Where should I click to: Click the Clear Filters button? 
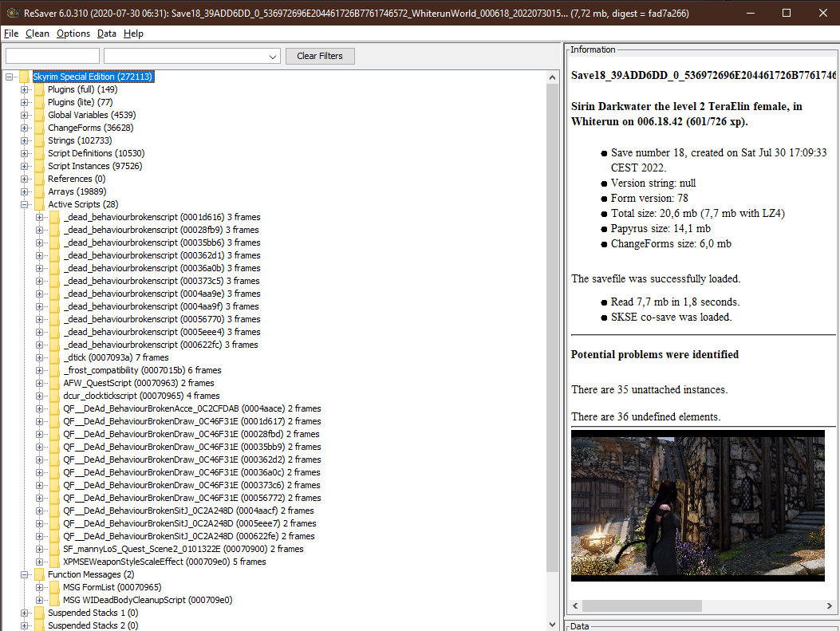click(320, 56)
